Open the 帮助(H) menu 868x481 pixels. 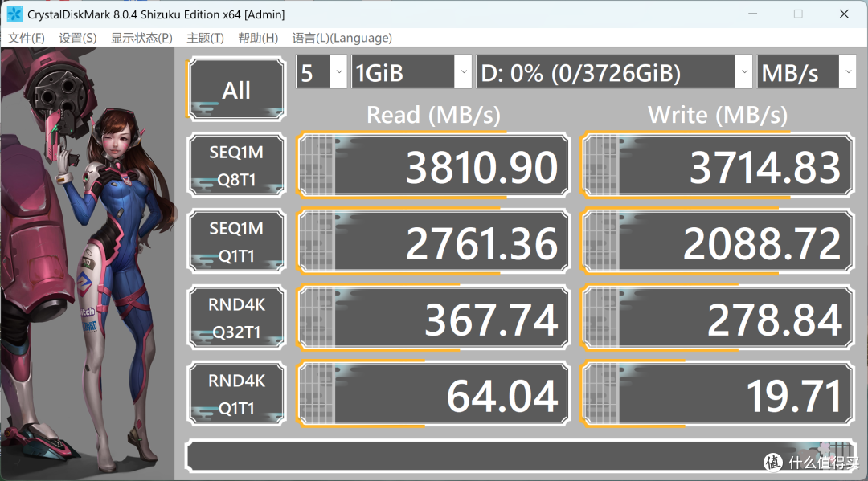coord(258,39)
